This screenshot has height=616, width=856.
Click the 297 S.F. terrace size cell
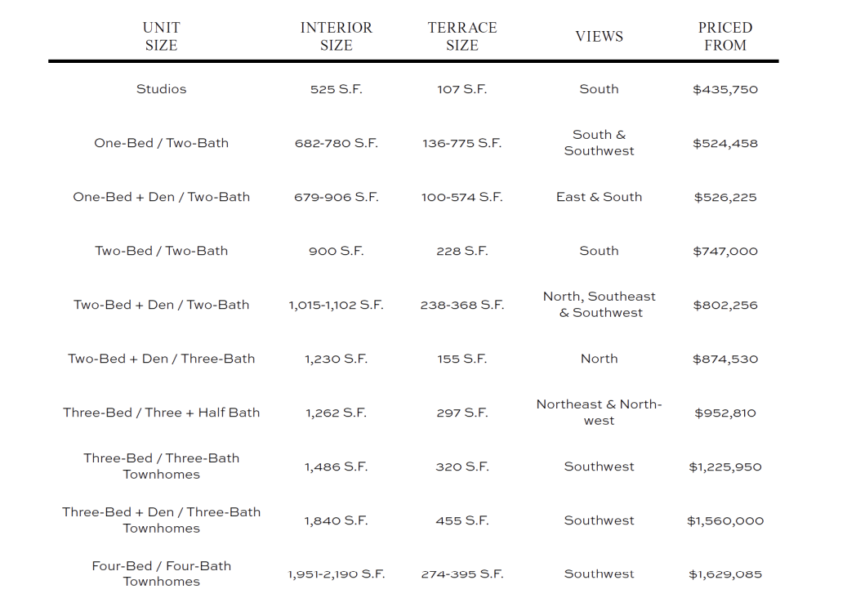point(461,413)
